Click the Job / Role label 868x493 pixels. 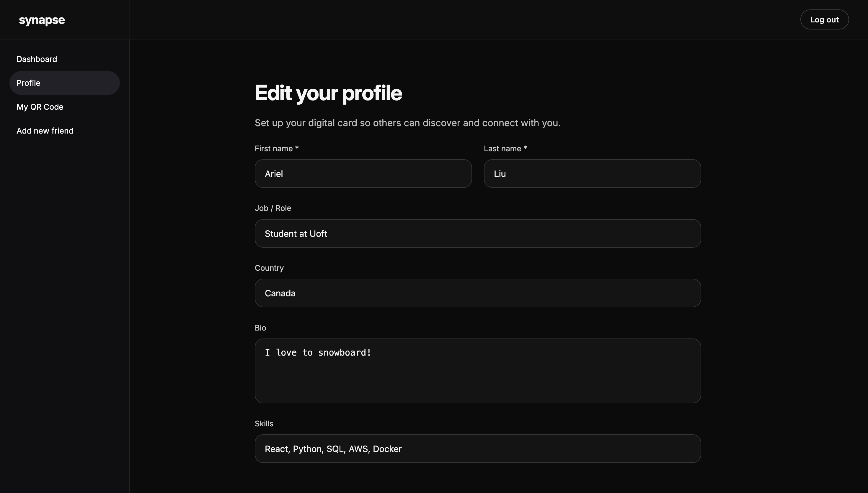click(x=273, y=208)
